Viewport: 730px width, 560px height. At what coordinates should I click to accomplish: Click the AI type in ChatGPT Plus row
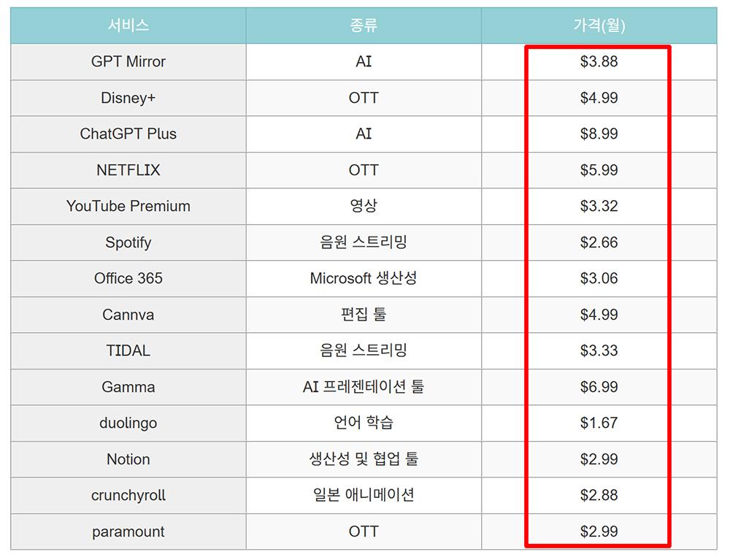coord(364,134)
